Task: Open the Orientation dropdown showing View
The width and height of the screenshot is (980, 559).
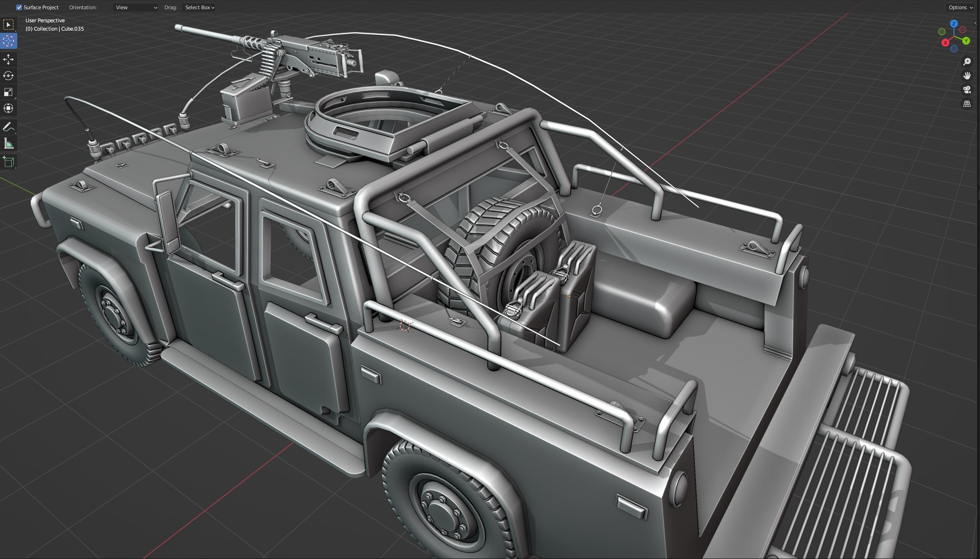Action: point(135,7)
